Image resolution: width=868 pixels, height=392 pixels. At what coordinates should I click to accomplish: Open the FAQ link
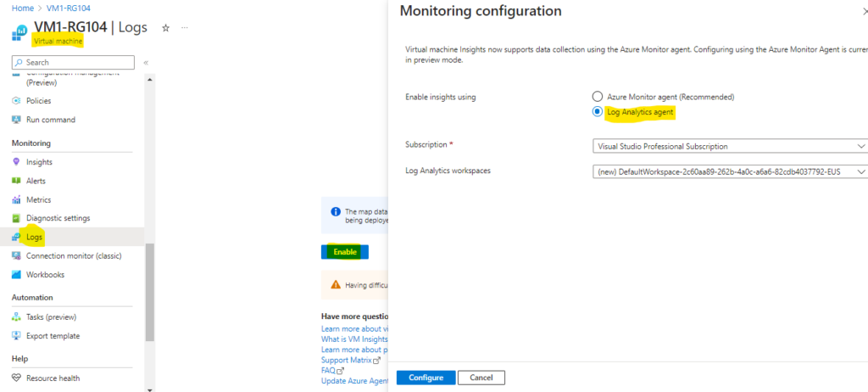(328, 371)
